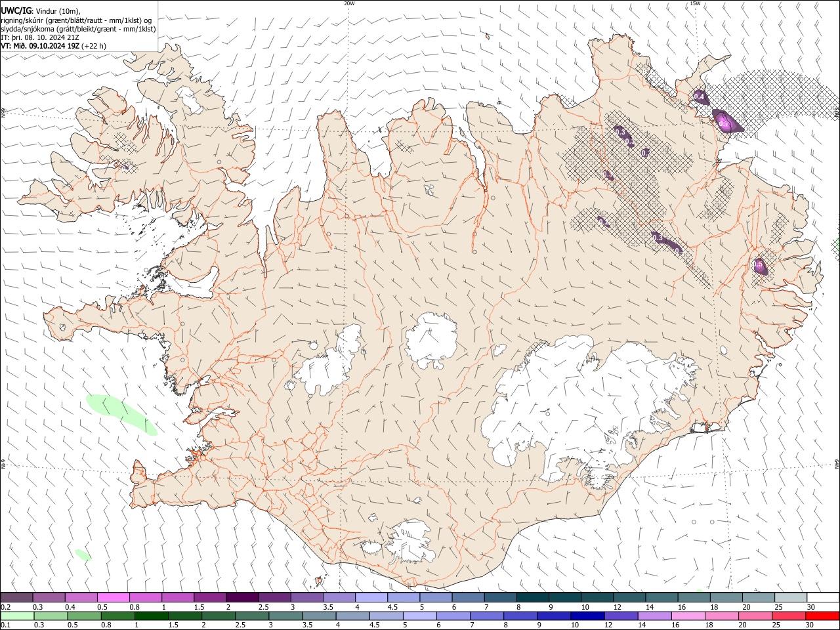Pick the upper legend 1.5 deep magenta swatch
The width and height of the screenshot is (840, 630).
(209, 597)
